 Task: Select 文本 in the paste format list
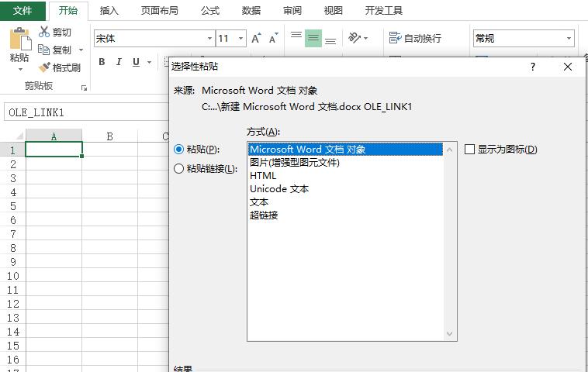(x=345, y=202)
